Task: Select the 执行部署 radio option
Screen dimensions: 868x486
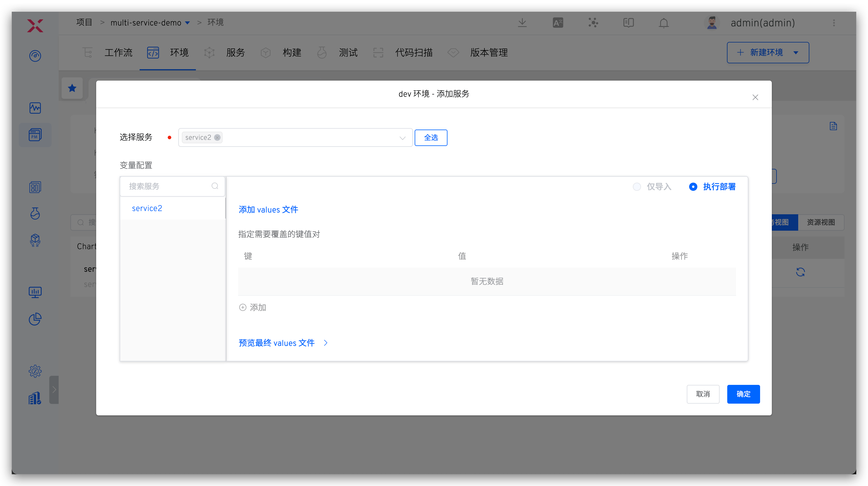Action: point(693,187)
